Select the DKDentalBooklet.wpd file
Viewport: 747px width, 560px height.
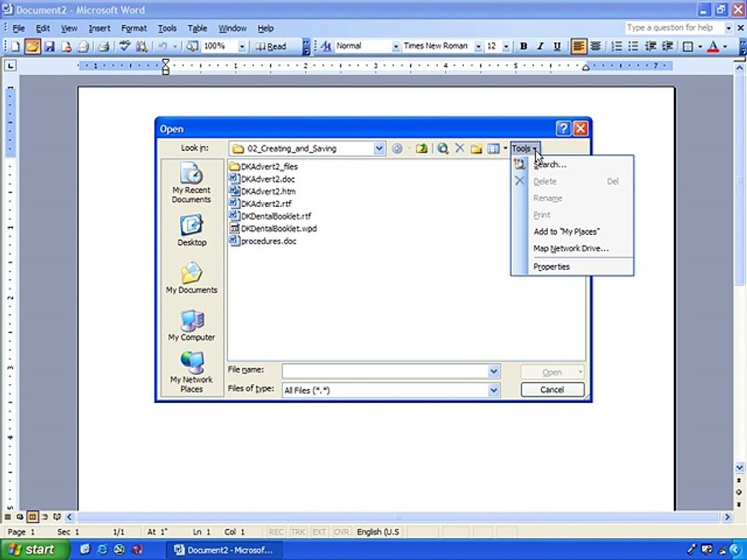pyautogui.click(x=273, y=229)
